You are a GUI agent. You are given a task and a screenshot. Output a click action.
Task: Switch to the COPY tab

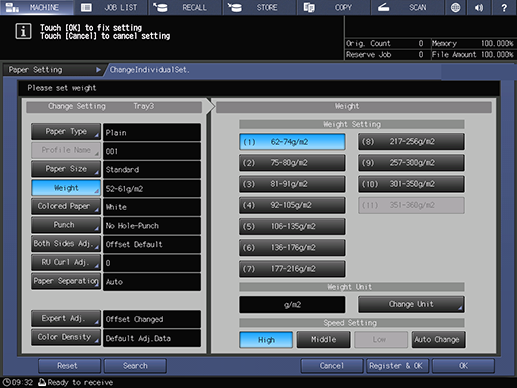tap(333, 7)
